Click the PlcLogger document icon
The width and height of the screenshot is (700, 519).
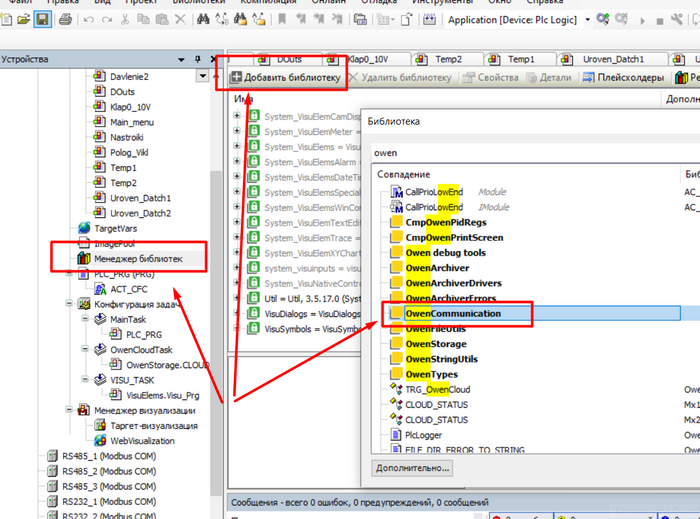pyautogui.click(x=397, y=435)
